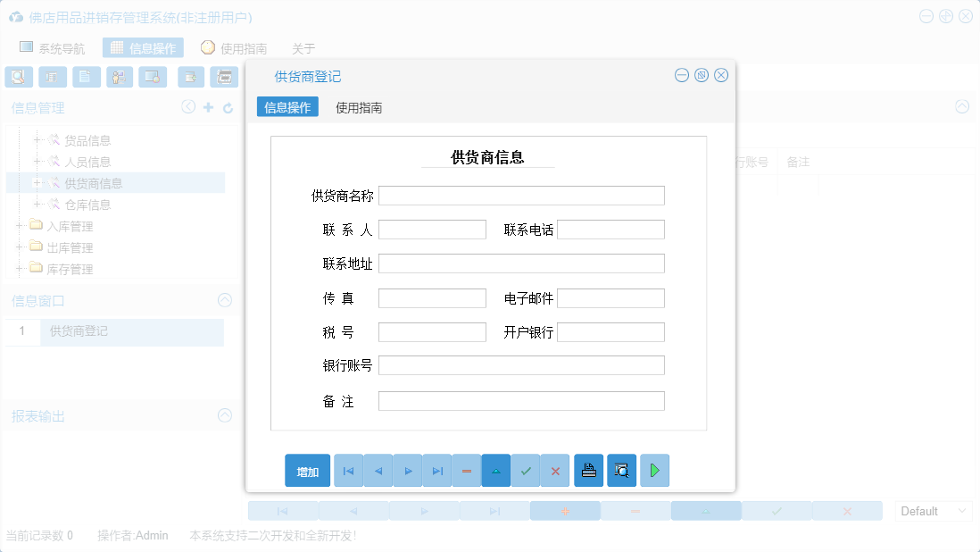Screen dimensions: 980x552
Task: Click the printer icon in the supplier dialog
Action: click(588, 470)
